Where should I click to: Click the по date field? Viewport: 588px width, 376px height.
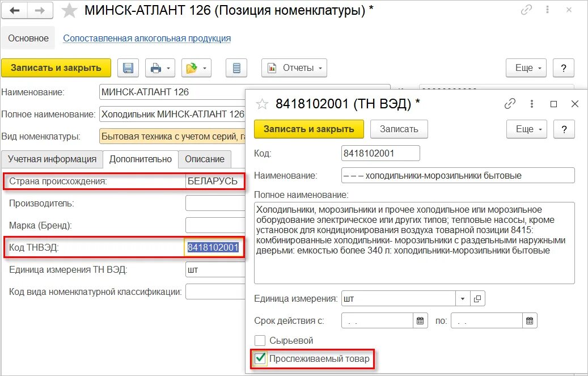(x=487, y=321)
